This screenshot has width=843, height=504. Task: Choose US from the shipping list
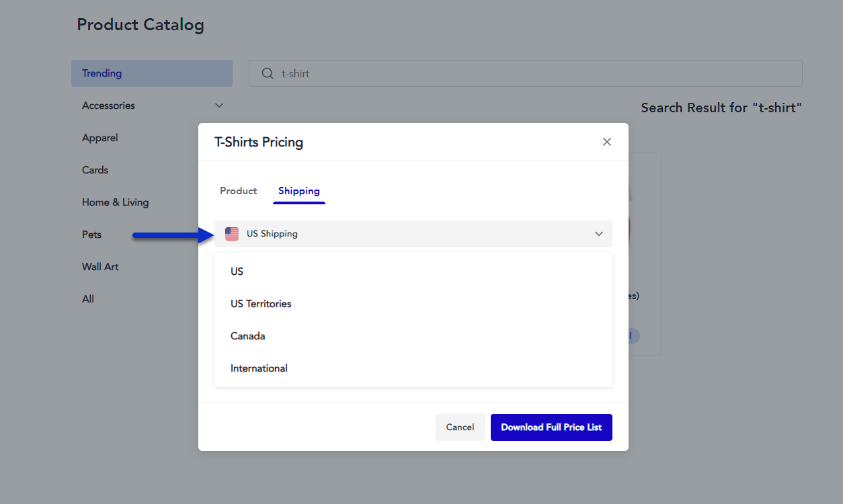(237, 271)
